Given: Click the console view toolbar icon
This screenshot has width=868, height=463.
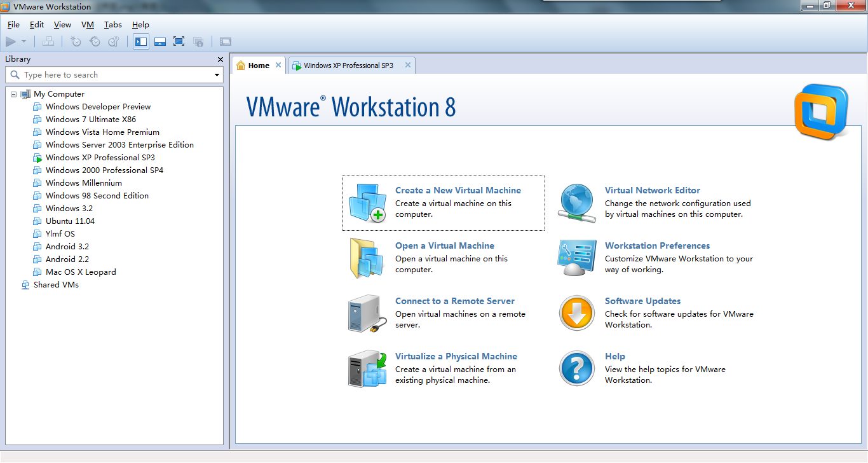Looking at the screenshot, I should coord(226,41).
